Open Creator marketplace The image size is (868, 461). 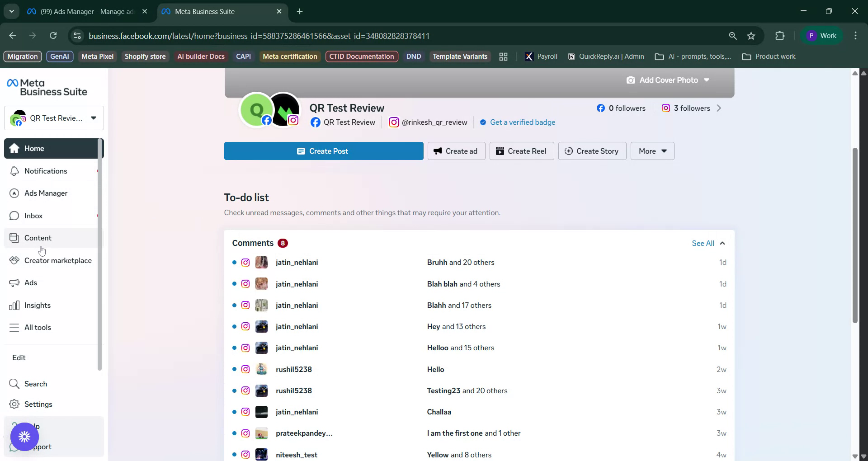pyautogui.click(x=58, y=260)
